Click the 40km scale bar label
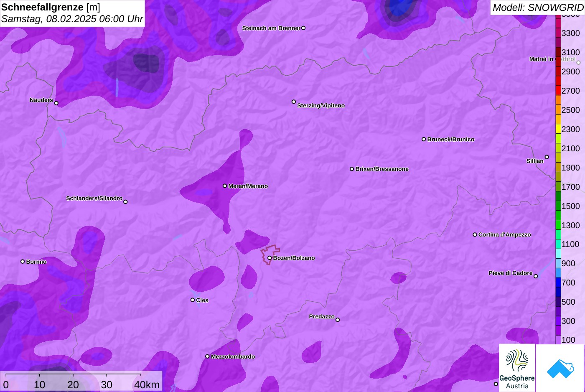Screen dimensions: 585x392 pos(147,385)
